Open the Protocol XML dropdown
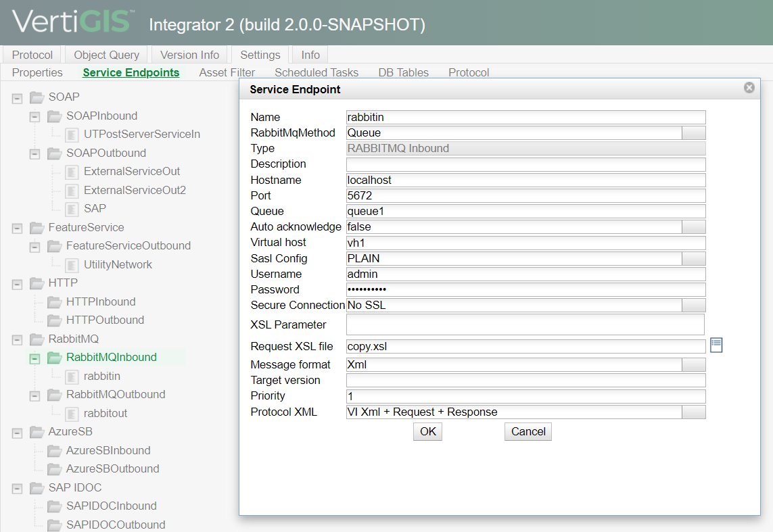This screenshot has width=773, height=532. [x=694, y=412]
